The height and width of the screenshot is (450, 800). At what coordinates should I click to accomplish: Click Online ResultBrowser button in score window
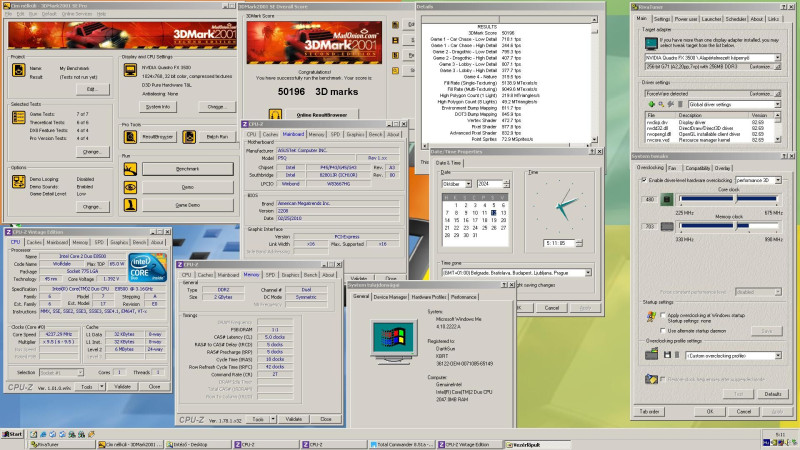click(321, 115)
